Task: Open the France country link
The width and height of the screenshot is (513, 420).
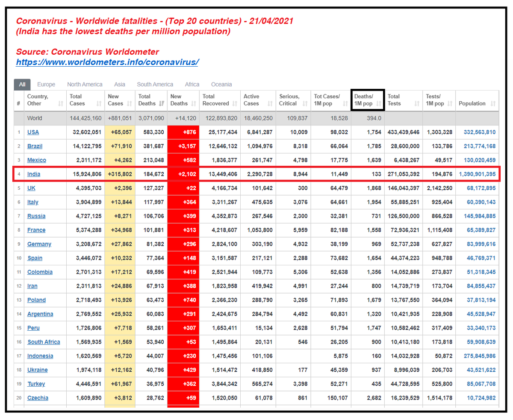Action: [x=36, y=230]
